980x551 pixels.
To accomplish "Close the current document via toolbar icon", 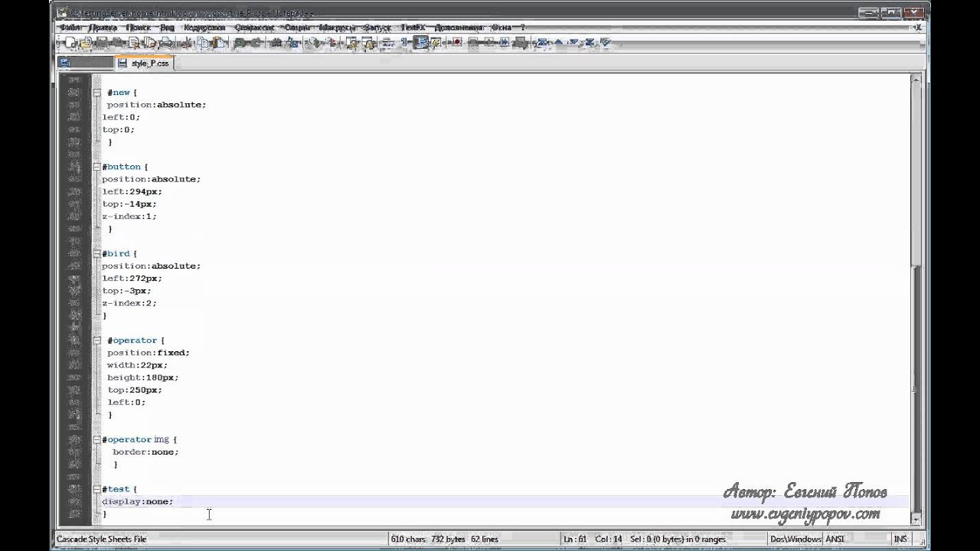I will coord(134,43).
